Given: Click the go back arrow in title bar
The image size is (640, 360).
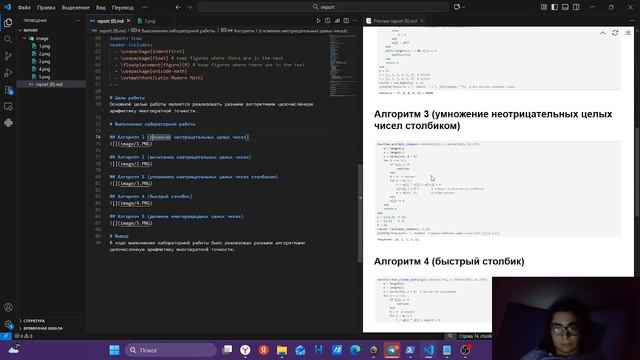Looking at the screenshot, I should point(178,7).
